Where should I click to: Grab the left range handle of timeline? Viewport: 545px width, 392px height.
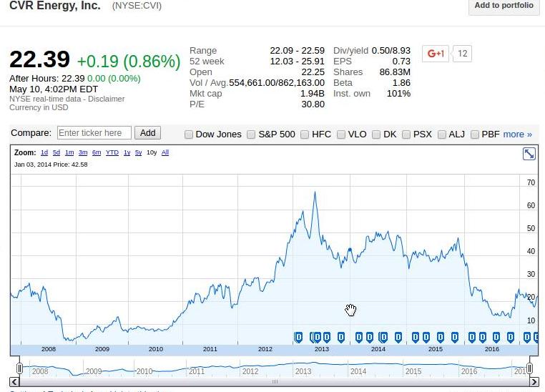(19, 368)
